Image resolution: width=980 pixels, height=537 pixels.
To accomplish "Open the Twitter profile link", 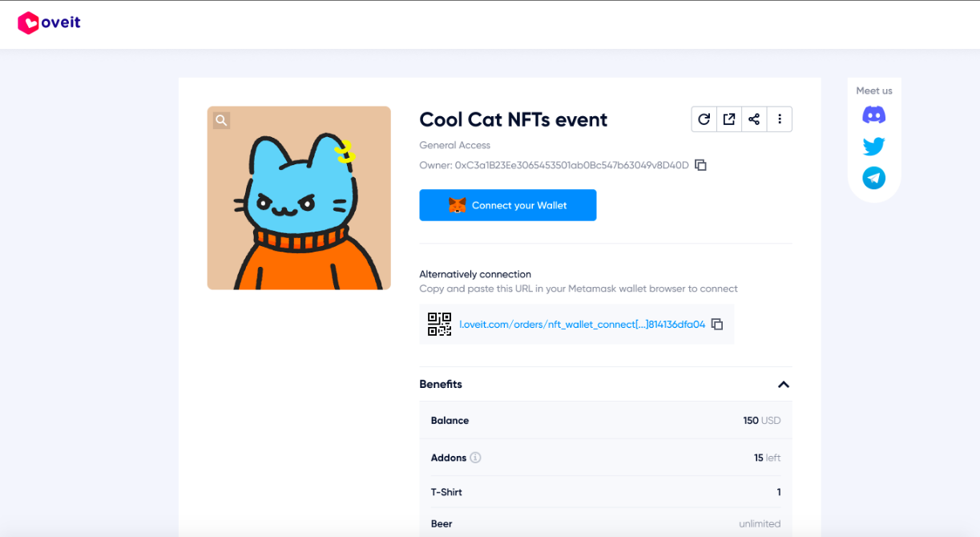I will [873, 147].
